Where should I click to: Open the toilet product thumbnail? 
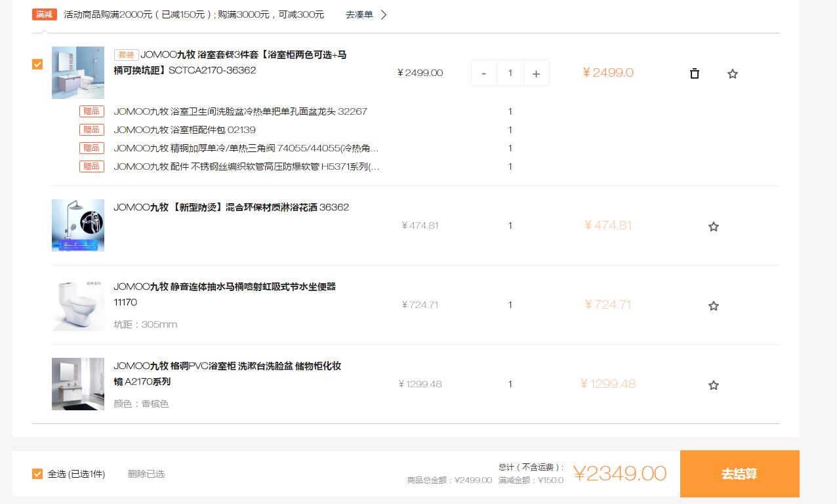point(78,305)
